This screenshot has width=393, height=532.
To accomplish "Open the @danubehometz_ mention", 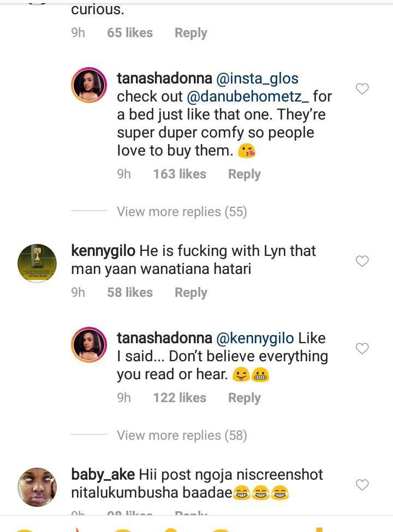I will [x=248, y=97].
